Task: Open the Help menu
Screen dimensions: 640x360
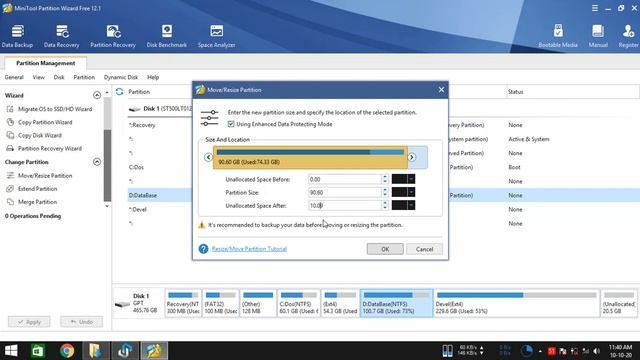Action: (x=153, y=77)
